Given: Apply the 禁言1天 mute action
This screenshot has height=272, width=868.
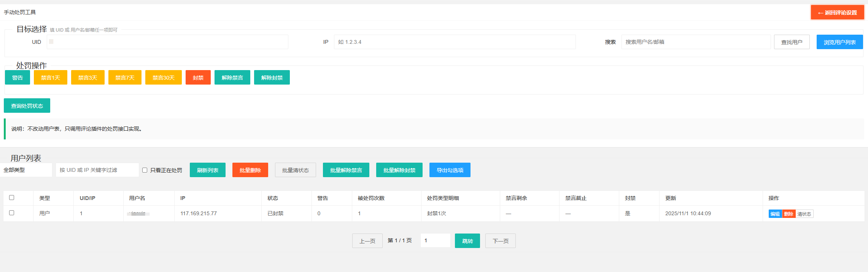Looking at the screenshot, I should (51, 78).
